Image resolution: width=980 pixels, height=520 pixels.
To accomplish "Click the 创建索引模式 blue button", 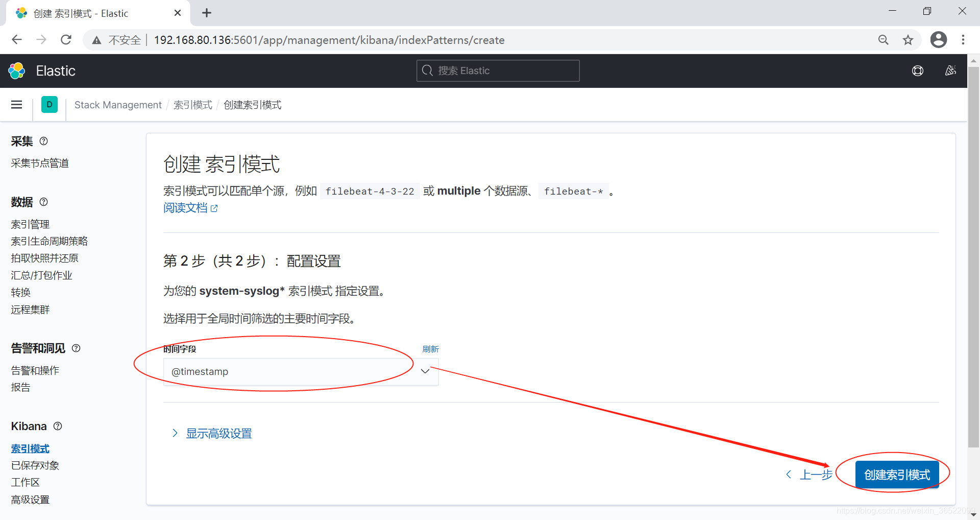I will (897, 475).
